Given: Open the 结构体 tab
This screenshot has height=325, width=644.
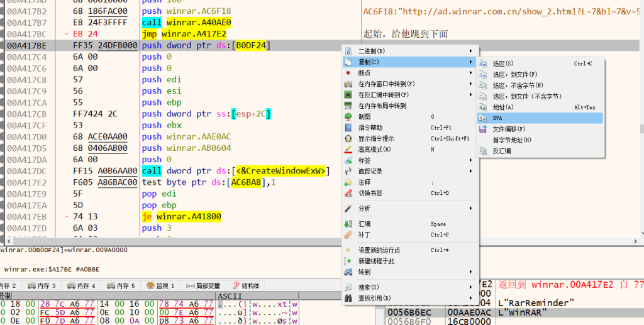Looking at the screenshot, I should pos(246,285).
